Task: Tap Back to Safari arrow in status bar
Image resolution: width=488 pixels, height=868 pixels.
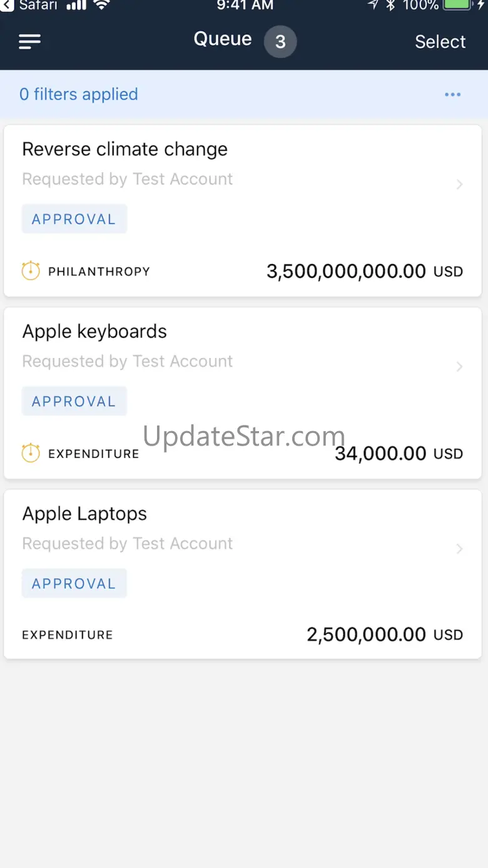Action: click(x=6, y=5)
